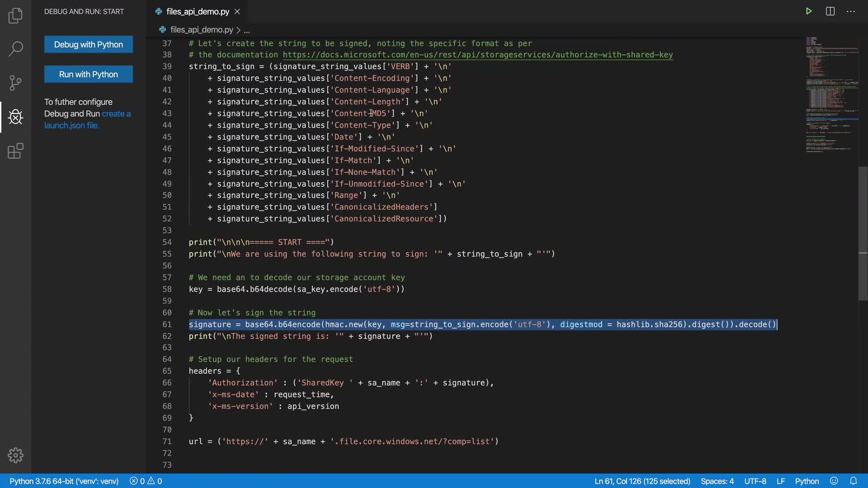The width and height of the screenshot is (868, 488).
Task: Open the Explorer files view
Action: click(15, 16)
